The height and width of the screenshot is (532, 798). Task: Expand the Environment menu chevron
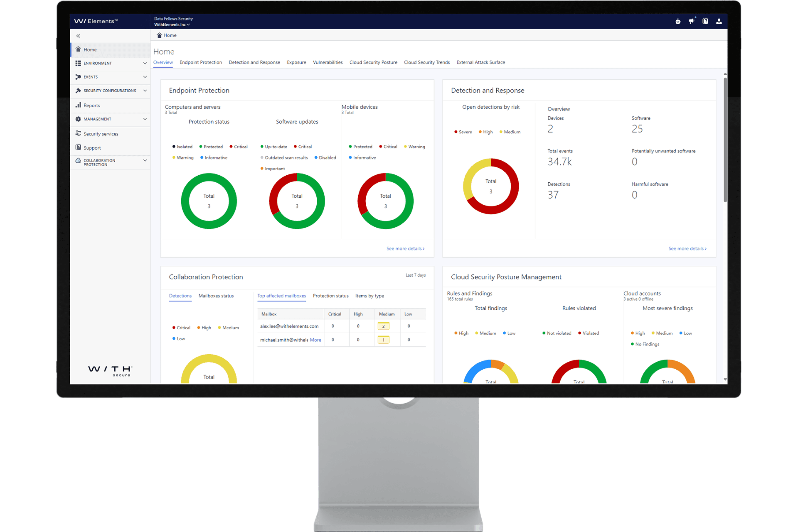coord(145,63)
